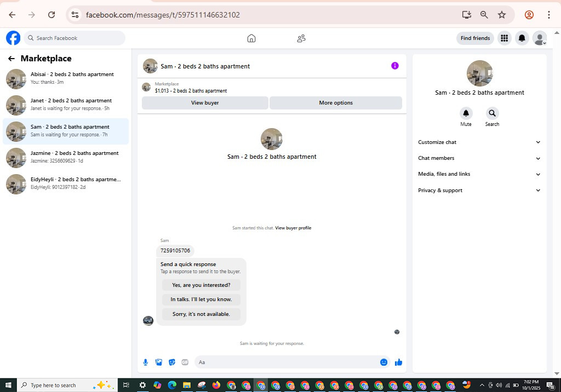
Task: Open Task View on the taskbar
Action: point(126,385)
